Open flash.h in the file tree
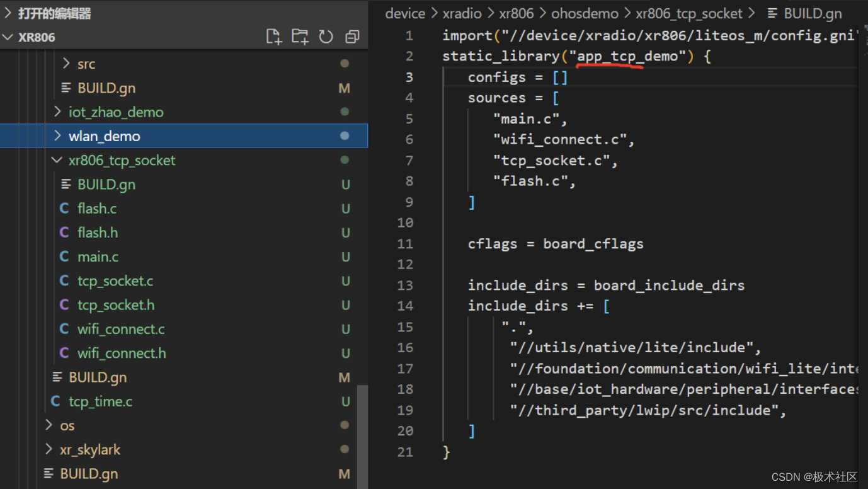This screenshot has height=489, width=868. pyautogui.click(x=98, y=233)
